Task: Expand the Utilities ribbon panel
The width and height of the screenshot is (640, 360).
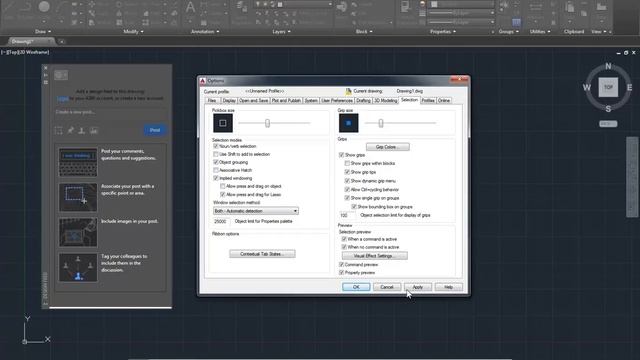Action: 540,31
